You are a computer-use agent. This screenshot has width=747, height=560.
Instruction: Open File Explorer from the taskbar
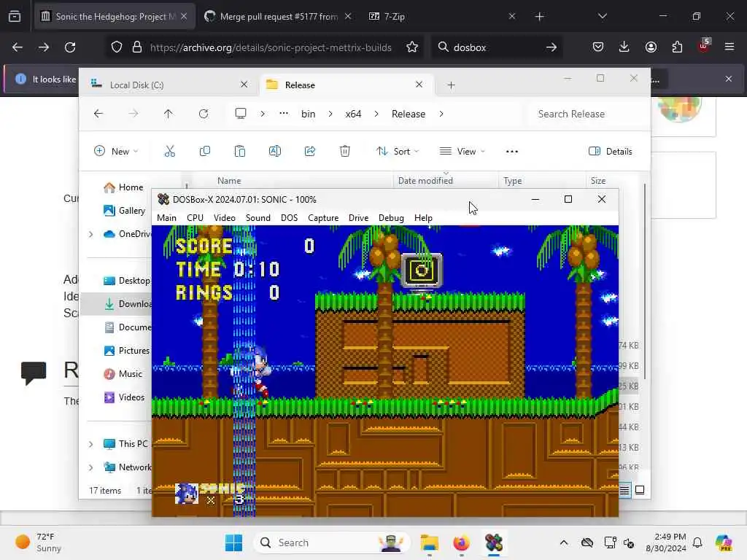(429, 542)
